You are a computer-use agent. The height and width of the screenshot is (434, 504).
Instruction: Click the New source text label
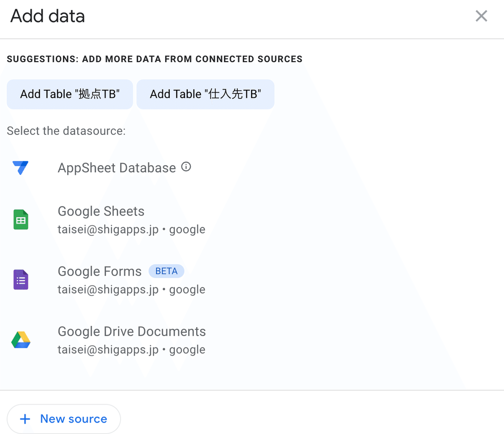tap(73, 419)
